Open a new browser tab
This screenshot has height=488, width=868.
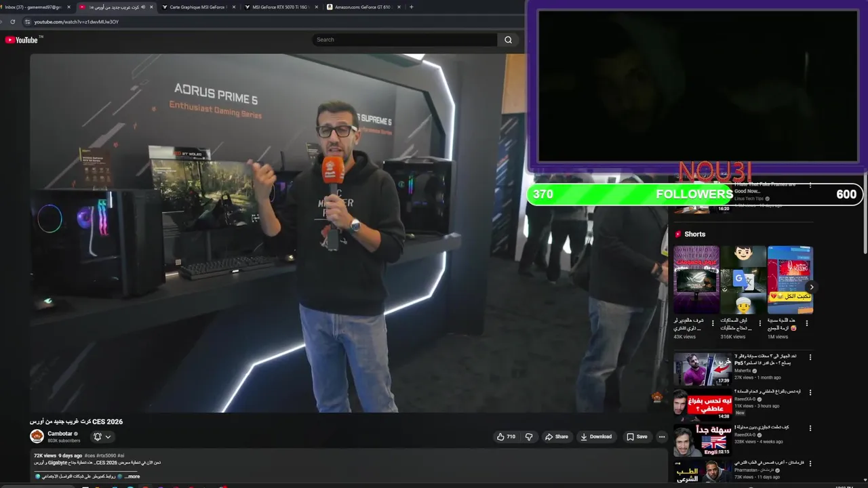411,7
